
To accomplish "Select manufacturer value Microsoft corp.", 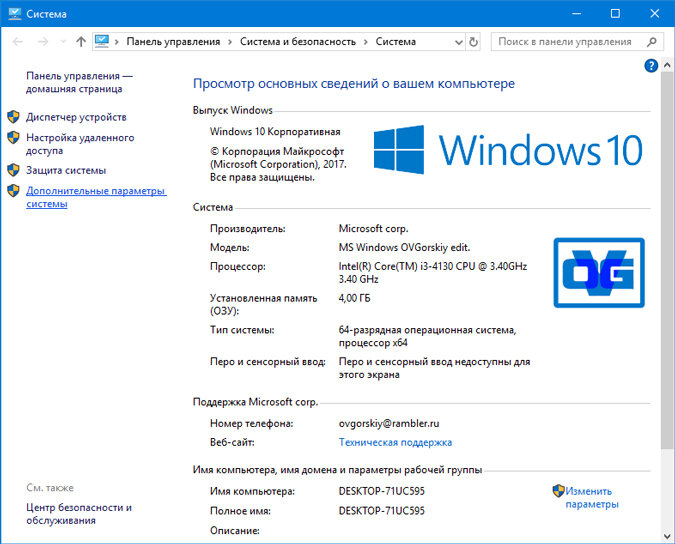I will (373, 229).
